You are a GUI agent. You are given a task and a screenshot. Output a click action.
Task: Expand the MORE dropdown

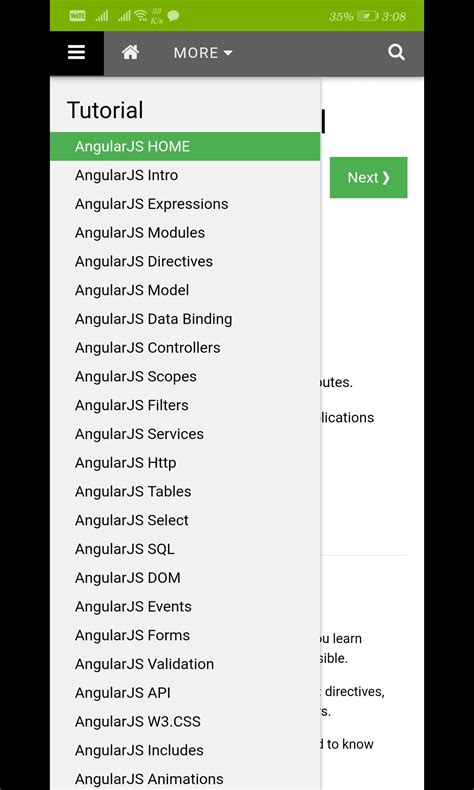coord(203,53)
